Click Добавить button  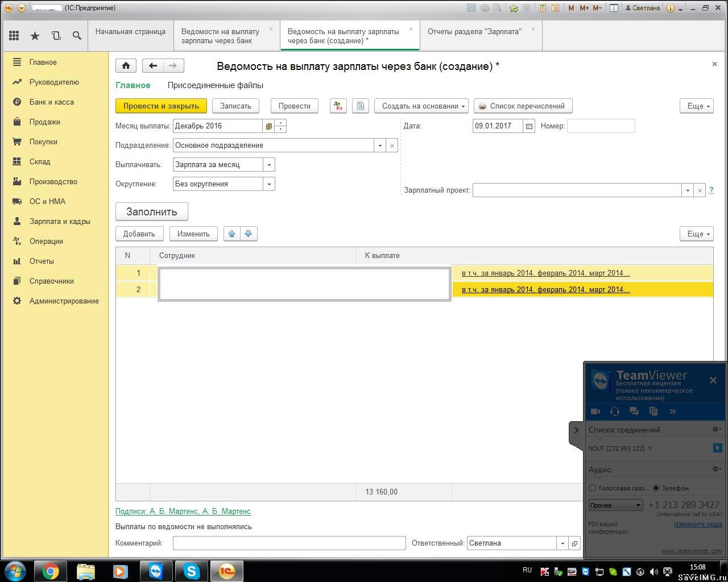139,234
